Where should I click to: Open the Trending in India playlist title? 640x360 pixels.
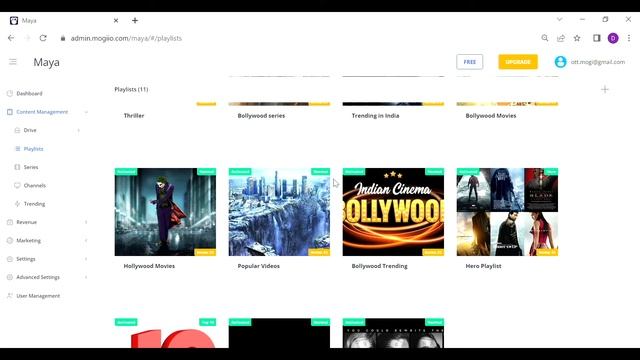click(376, 116)
